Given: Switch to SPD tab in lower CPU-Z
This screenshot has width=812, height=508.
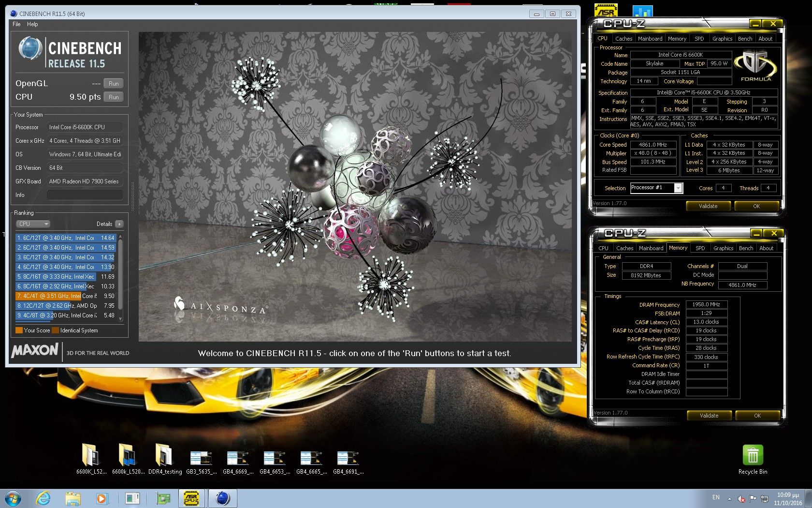Looking at the screenshot, I should tap(700, 248).
